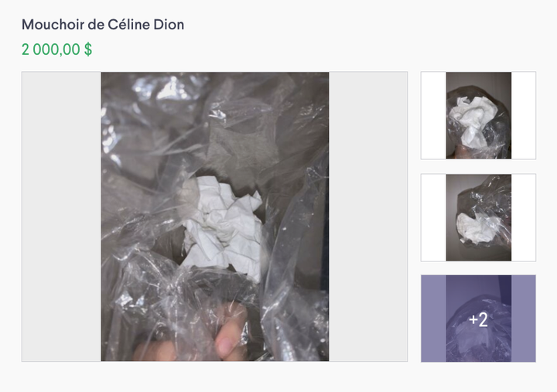Click the crumpled white tissue in main photo
Screen dimensions: 557x392
click(x=223, y=227)
